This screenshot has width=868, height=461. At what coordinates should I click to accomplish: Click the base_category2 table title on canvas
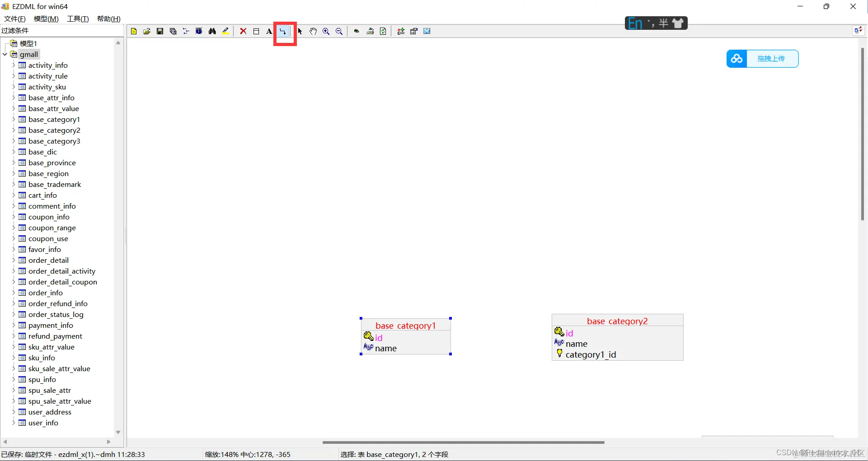click(x=617, y=321)
